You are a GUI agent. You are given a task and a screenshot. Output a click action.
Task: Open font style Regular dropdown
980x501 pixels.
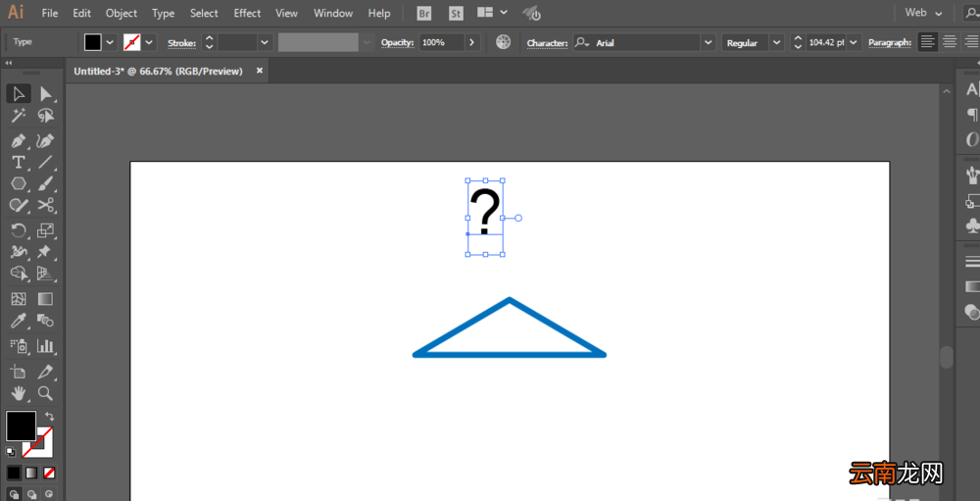777,42
